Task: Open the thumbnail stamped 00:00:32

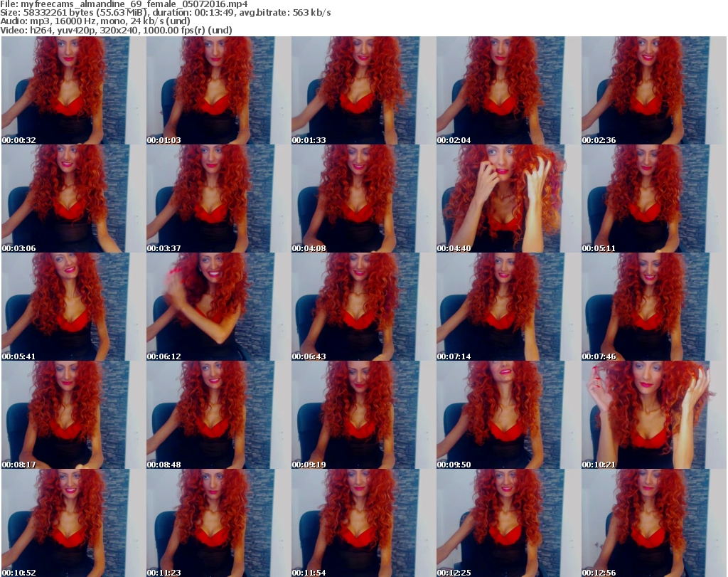Action: (73, 90)
